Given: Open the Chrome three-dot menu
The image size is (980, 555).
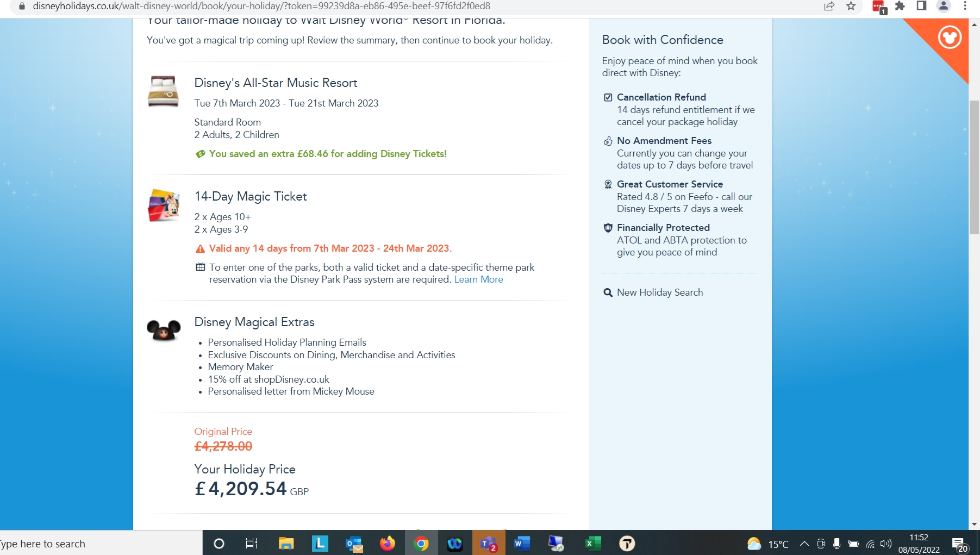Looking at the screenshot, I should pos(965,6).
